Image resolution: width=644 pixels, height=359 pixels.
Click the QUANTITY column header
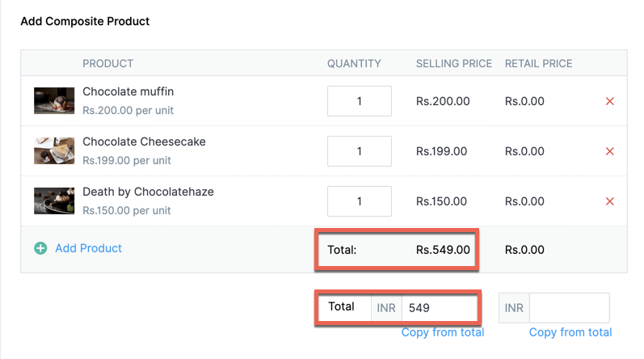click(353, 64)
